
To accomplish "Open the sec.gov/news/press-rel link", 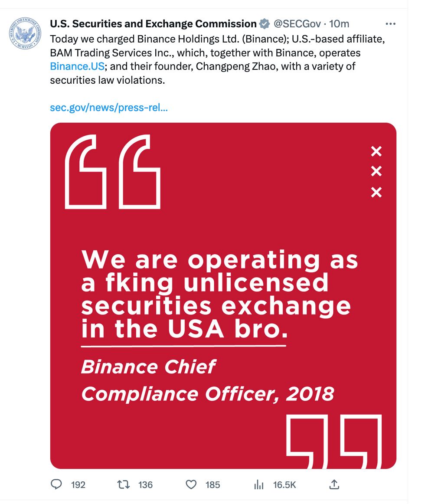I will pos(109,108).
